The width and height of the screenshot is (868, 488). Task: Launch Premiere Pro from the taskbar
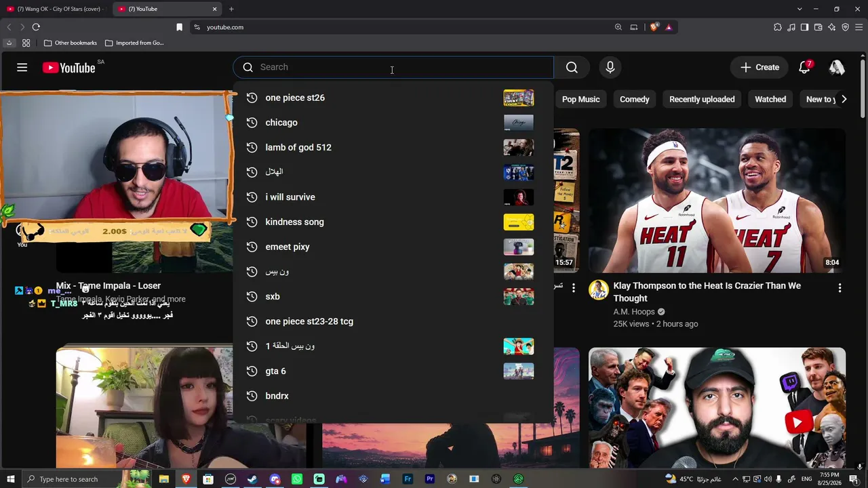click(x=430, y=479)
